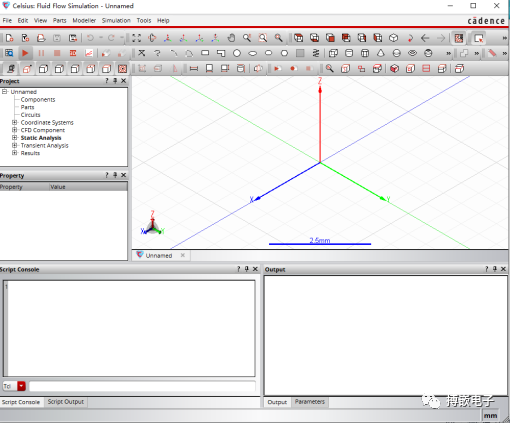Viewport: 511px width, 424px height.
Task: Select the Output tab
Action: (277, 402)
